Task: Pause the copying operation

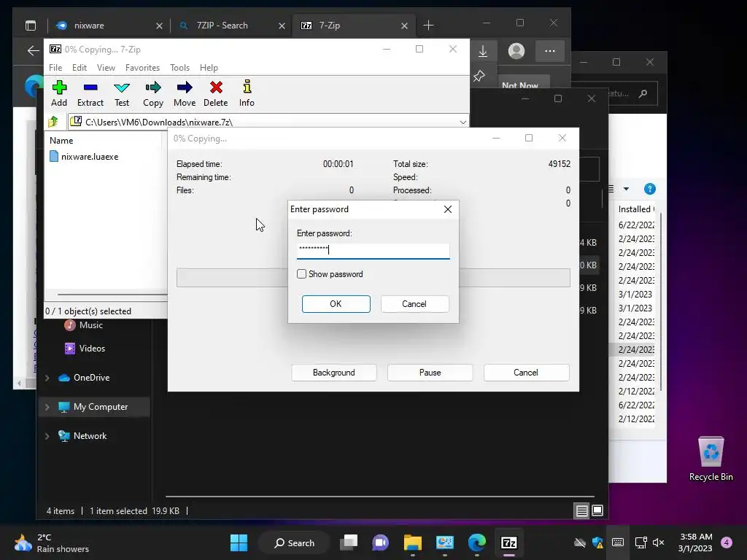Action: (430, 373)
